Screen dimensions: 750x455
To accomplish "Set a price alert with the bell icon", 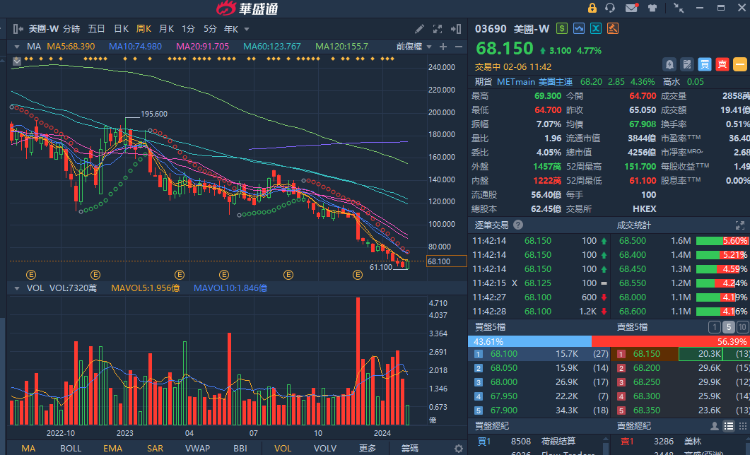I will click(x=670, y=64).
